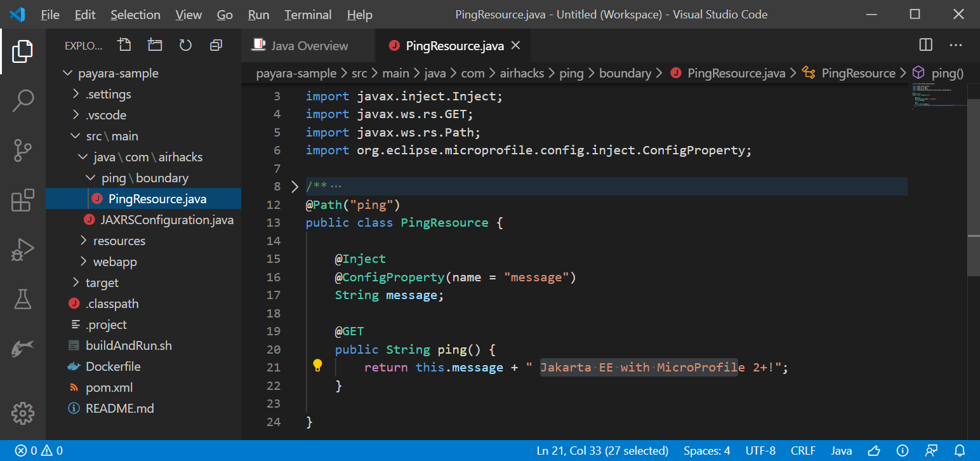Screen dimensions: 980x461
Task: Click the lightbulb code action icon
Action: click(x=318, y=365)
